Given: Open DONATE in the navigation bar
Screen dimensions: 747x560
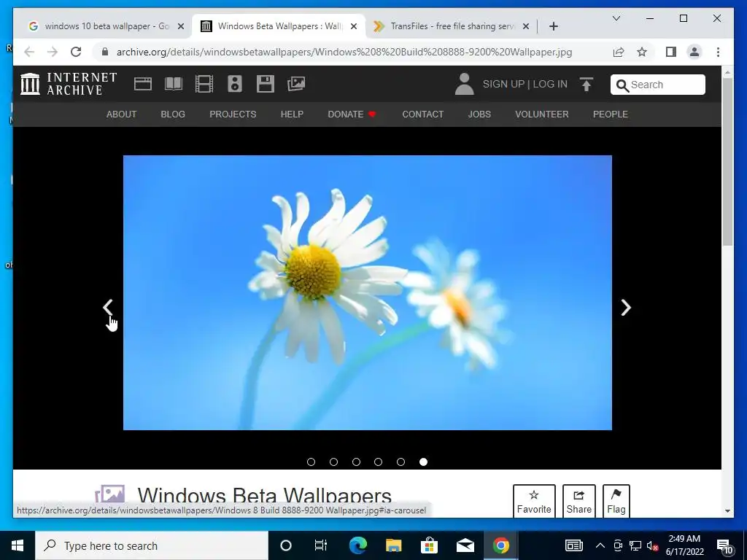Looking at the screenshot, I should [x=352, y=114].
